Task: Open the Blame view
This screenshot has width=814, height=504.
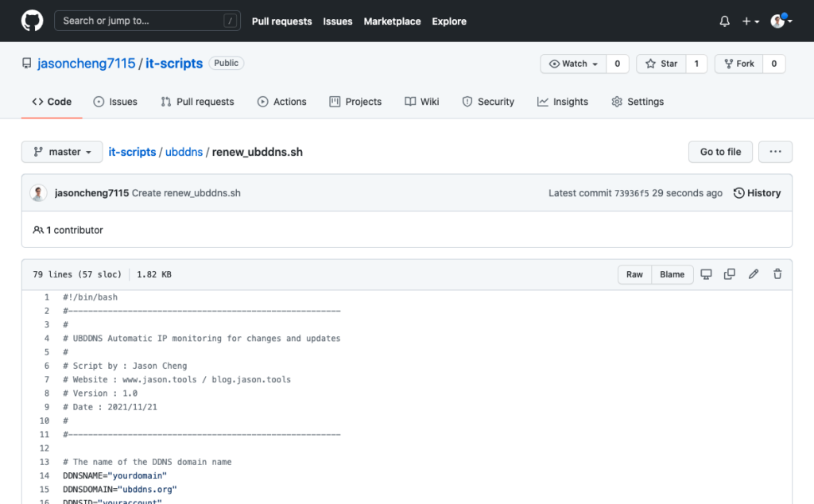Action: [673, 274]
